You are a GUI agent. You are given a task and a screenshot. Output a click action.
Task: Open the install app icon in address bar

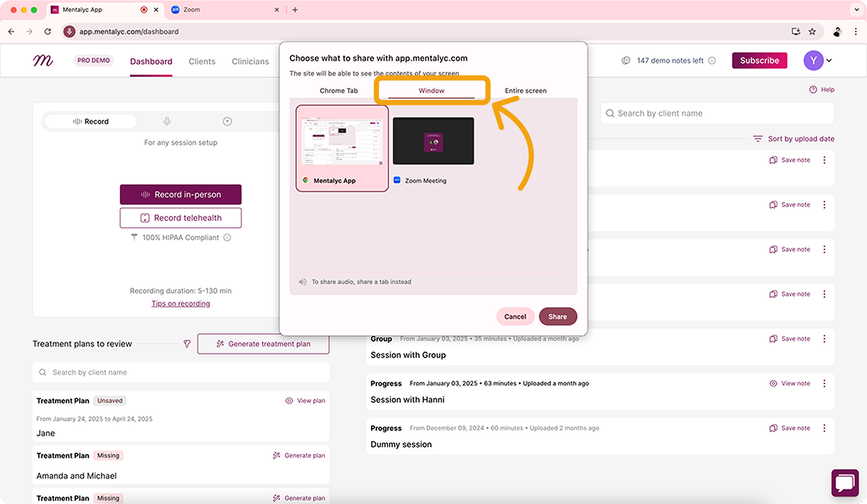[796, 32]
